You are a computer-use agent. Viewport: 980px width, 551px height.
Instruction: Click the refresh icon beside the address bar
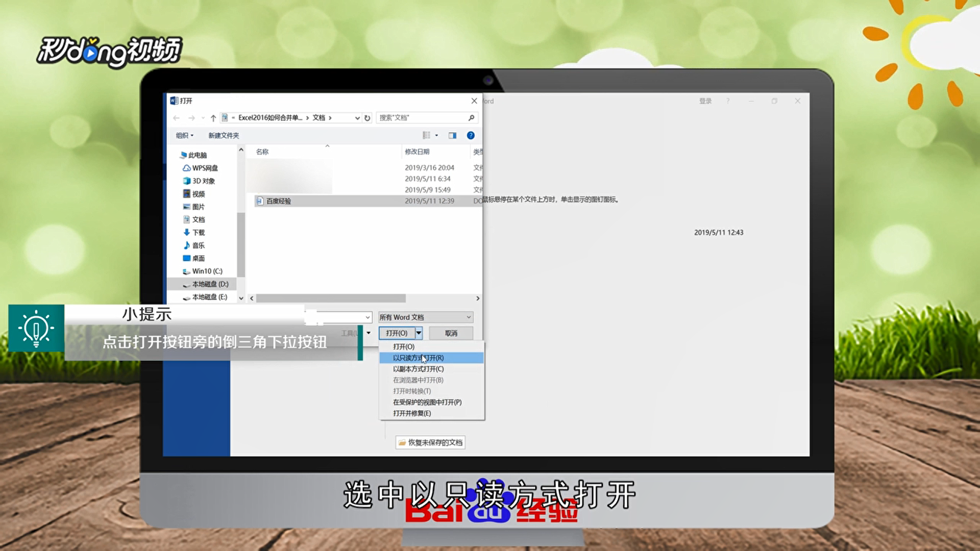coord(367,118)
